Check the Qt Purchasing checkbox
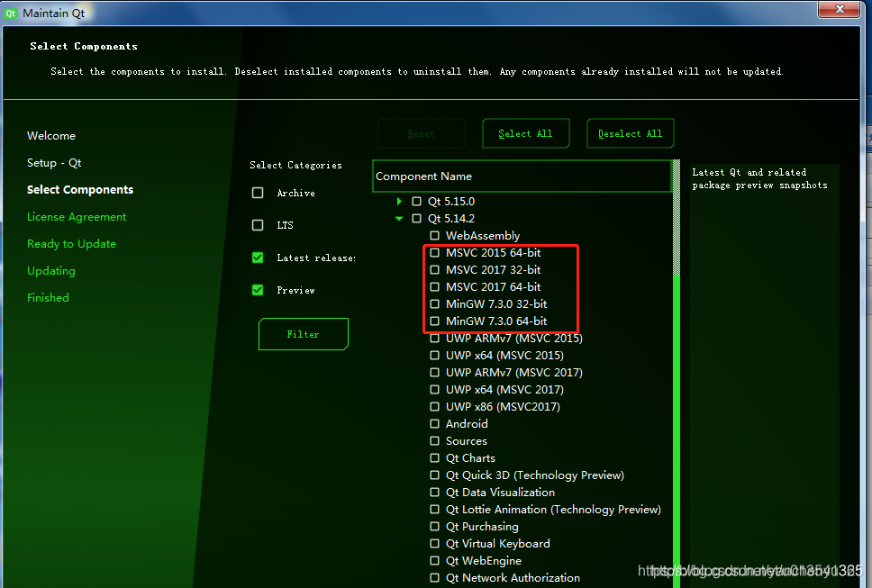Image resolution: width=872 pixels, height=588 pixels. click(434, 526)
